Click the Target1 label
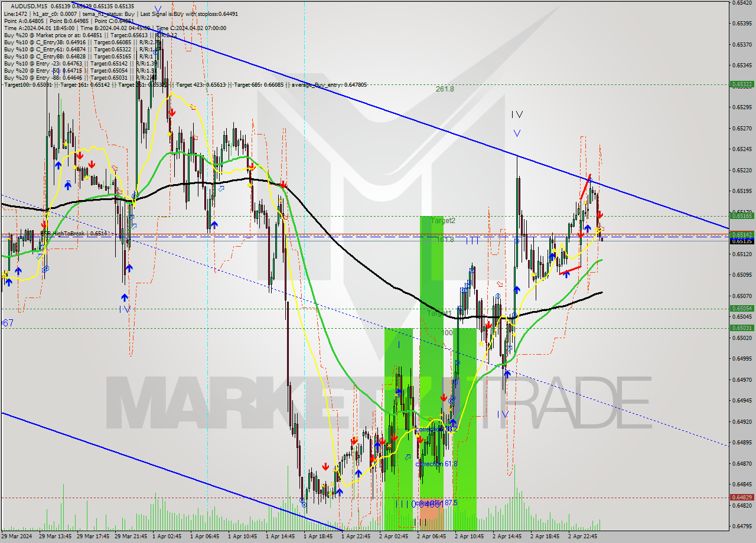The height and width of the screenshot is (543, 756). click(x=439, y=313)
